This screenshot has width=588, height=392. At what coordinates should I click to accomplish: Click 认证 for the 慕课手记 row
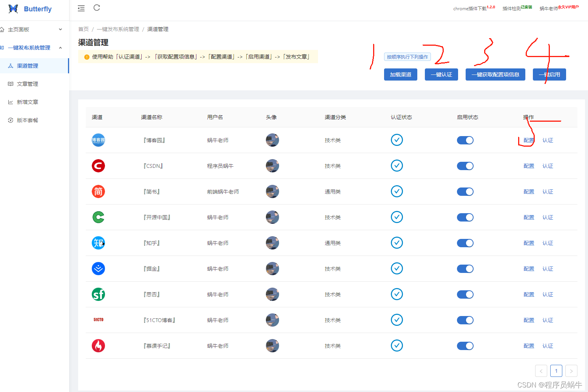(548, 346)
